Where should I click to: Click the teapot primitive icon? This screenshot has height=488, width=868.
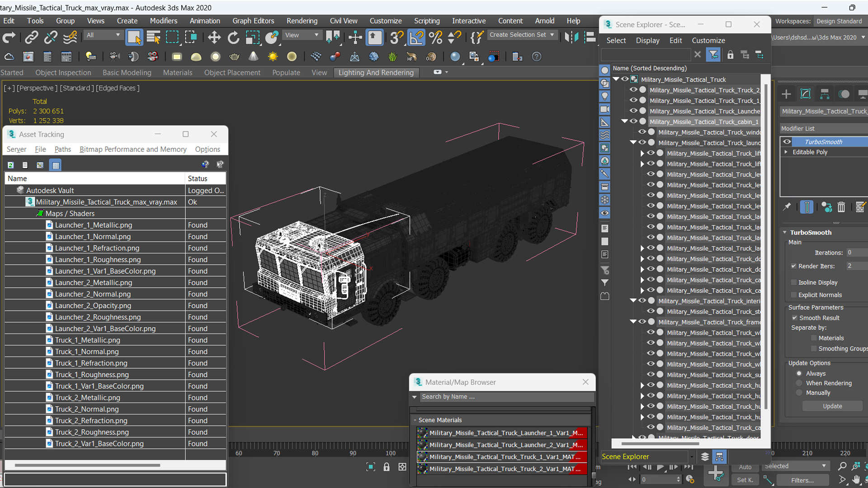[x=234, y=57]
